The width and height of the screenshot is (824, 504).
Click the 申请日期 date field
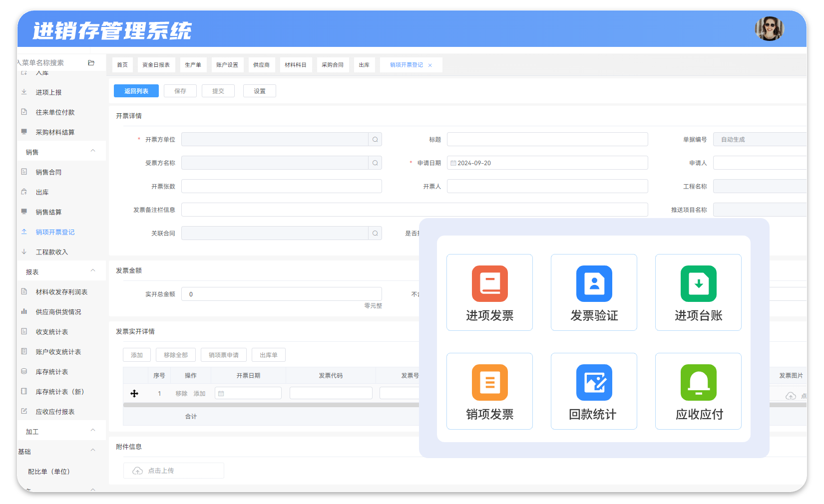547,163
